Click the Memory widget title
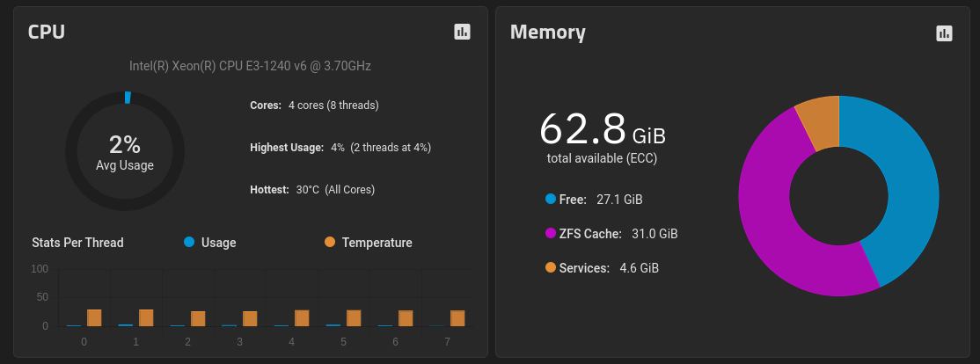The image size is (980, 364). pos(547,32)
